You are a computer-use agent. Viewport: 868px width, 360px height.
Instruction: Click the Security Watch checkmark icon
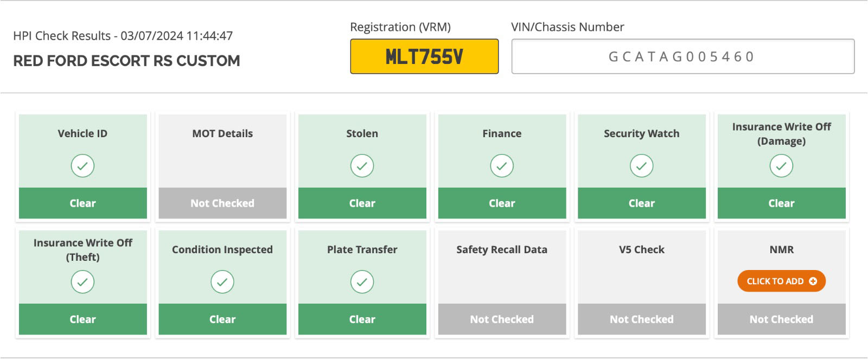tap(641, 166)
